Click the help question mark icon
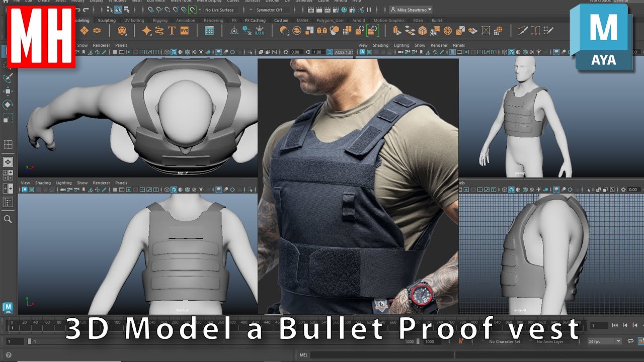This screenshot has width=644, height=362. pos(8,354)
